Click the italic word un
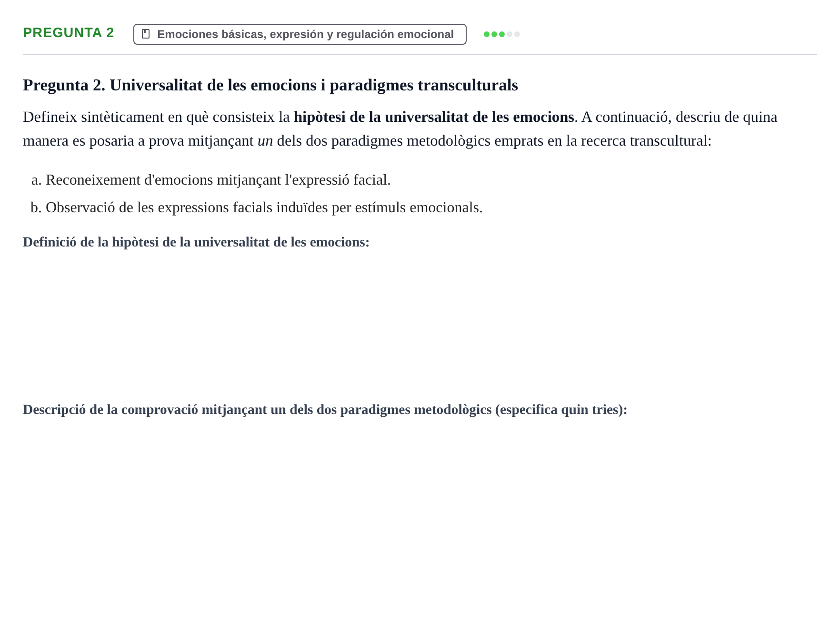The width and height of the screenshot is (840, 630). tap(265, 141)
